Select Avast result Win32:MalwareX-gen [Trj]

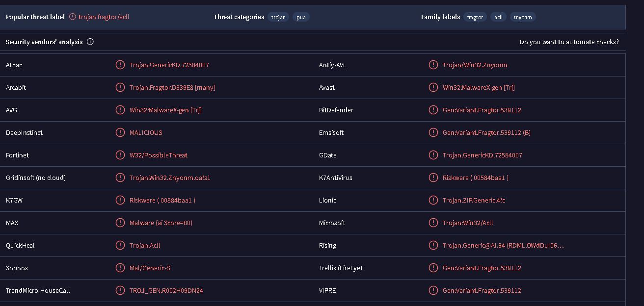(479, 87)
